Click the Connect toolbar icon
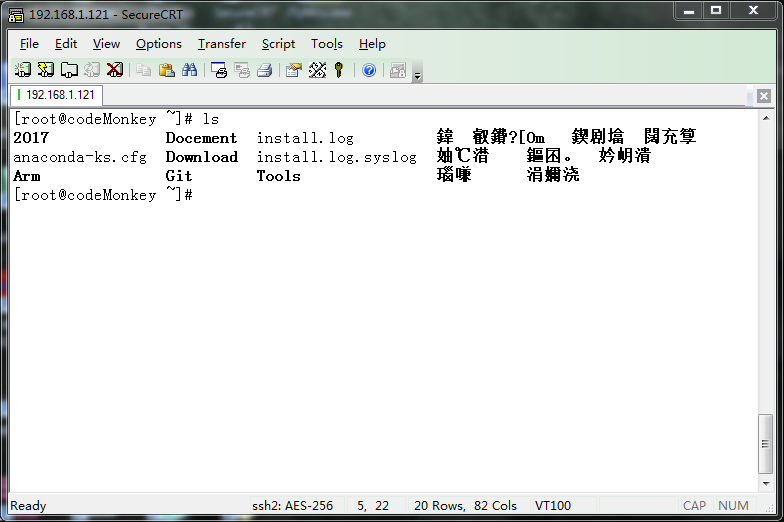784x522 pixels. tap(22, 70)
